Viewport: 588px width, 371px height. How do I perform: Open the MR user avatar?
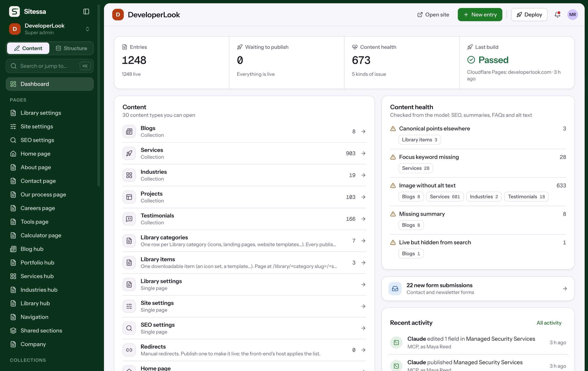coord(572,14)
